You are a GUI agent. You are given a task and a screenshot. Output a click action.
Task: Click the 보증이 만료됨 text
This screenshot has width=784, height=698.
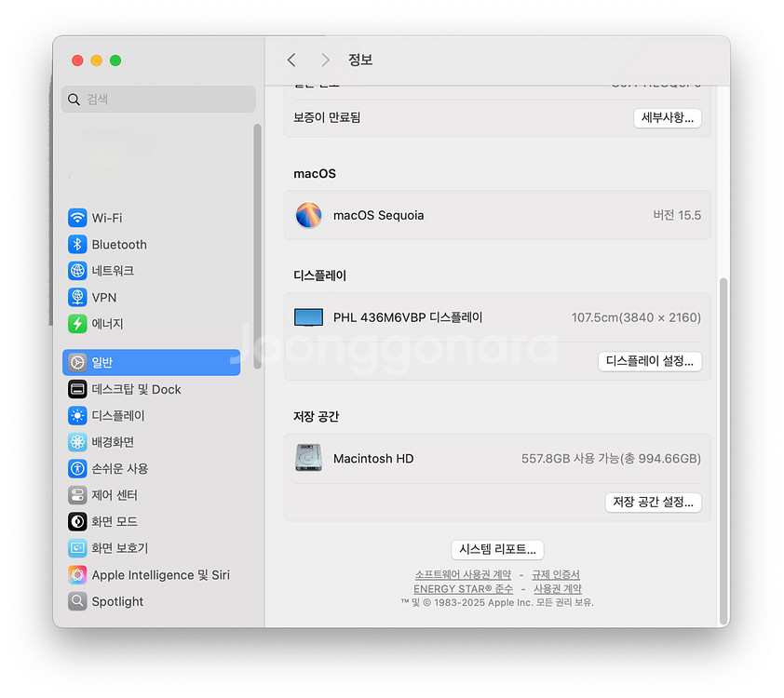327,117
